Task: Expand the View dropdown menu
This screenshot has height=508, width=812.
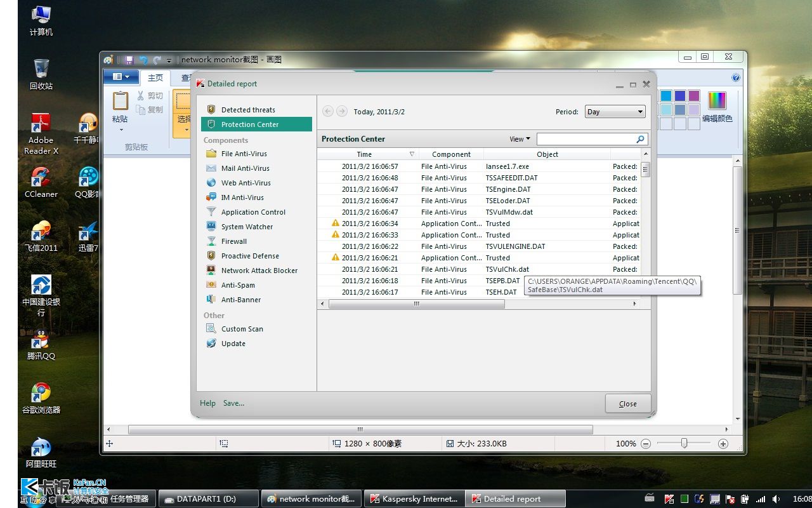Action: 520,139
